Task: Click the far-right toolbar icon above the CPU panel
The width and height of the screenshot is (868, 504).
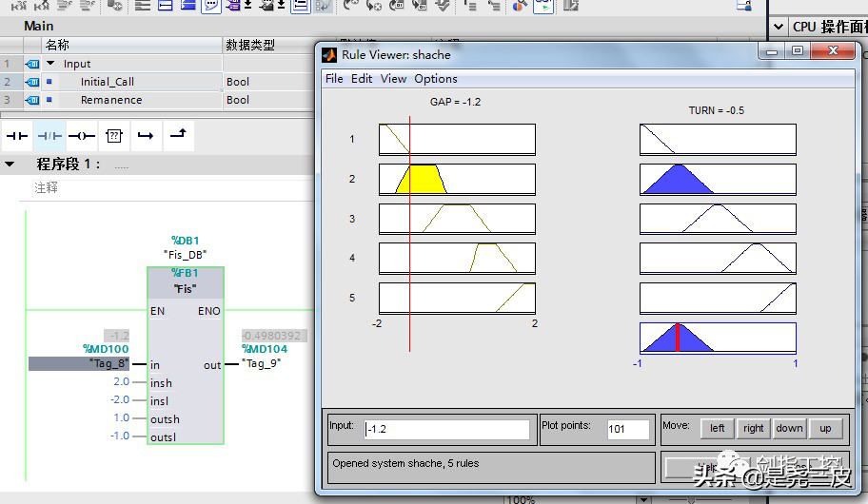Action: [744, 6]
